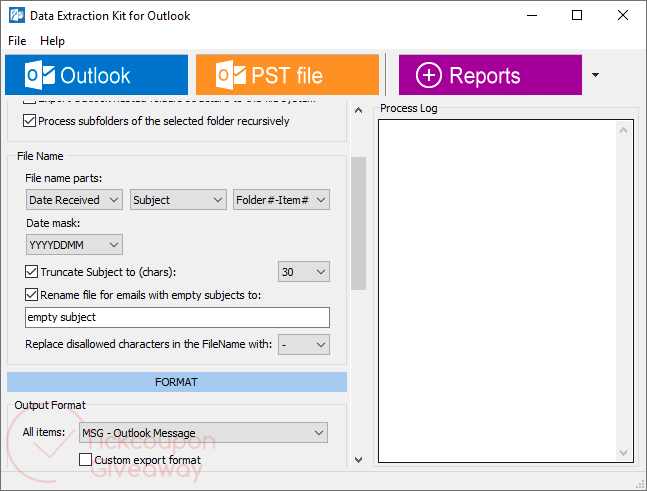Click the purple Reports button
The height and width of the screenshot is (491, 647).
point(490,75)
